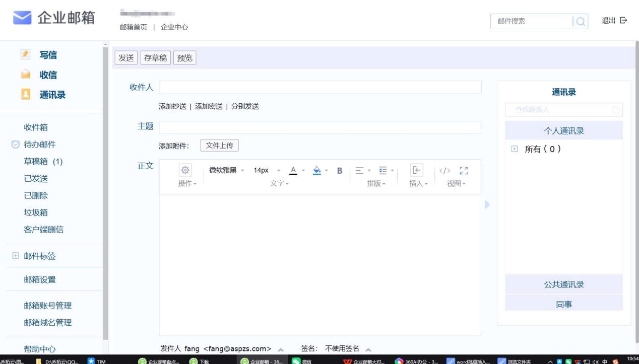Open 下载 browser window in taskbar
Screen dimensions: 639x364
coord(199,360)
